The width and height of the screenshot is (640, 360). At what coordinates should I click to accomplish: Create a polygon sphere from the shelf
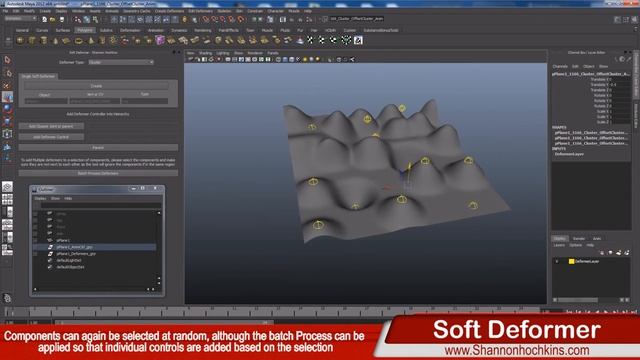(x=20, y=40)
